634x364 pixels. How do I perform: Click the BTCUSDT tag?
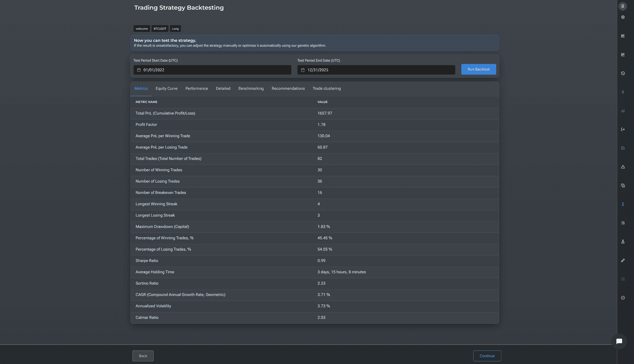point(160,29)
